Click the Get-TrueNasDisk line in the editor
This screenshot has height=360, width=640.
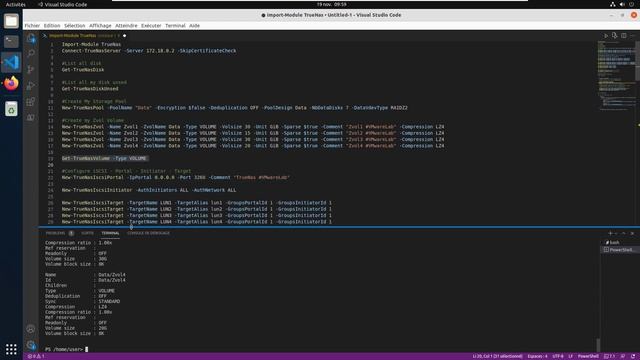click(83, 70)
